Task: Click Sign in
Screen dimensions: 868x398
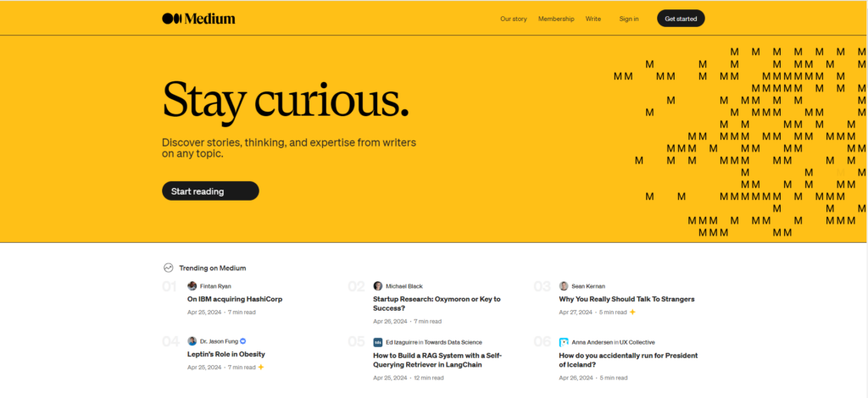Action: (x=628, y=19)
